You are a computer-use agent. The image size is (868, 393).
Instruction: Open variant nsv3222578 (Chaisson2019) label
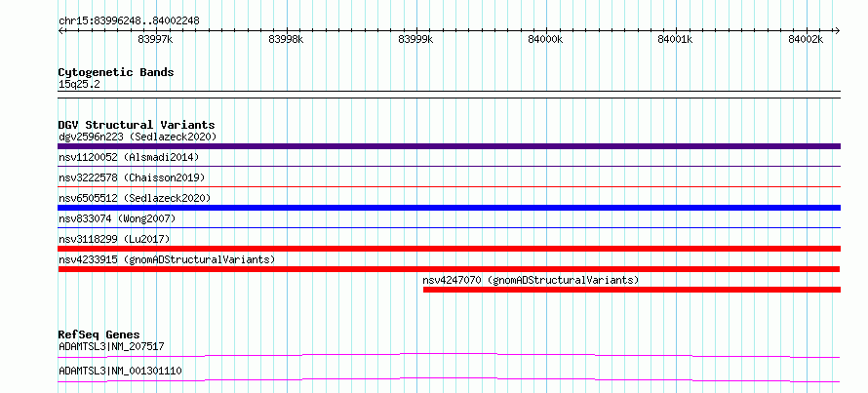click(x=132, y=177)
